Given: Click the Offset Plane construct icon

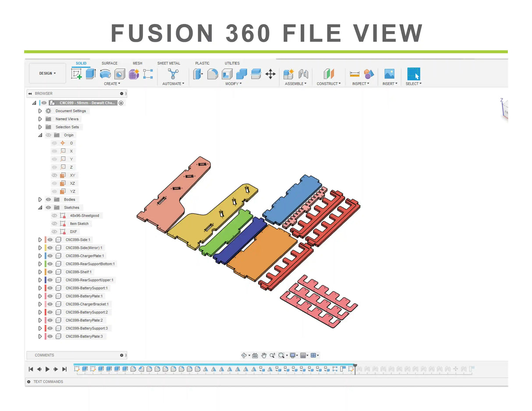Looking at the screenshot, I should click(x=329, y=74).
